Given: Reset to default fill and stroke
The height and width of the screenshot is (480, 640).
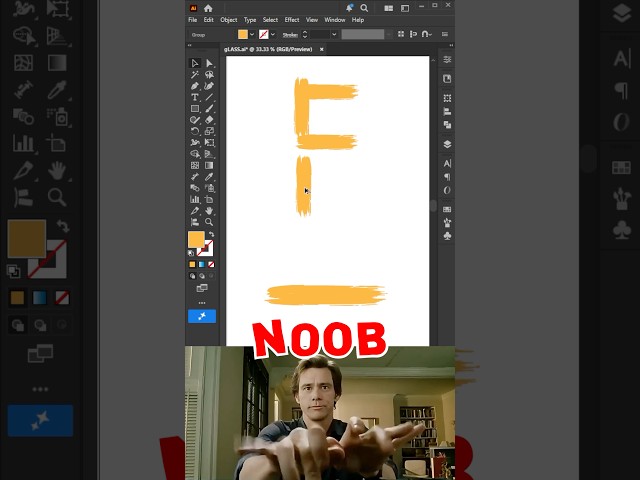Looking at the screenshot, I should 191,253.
